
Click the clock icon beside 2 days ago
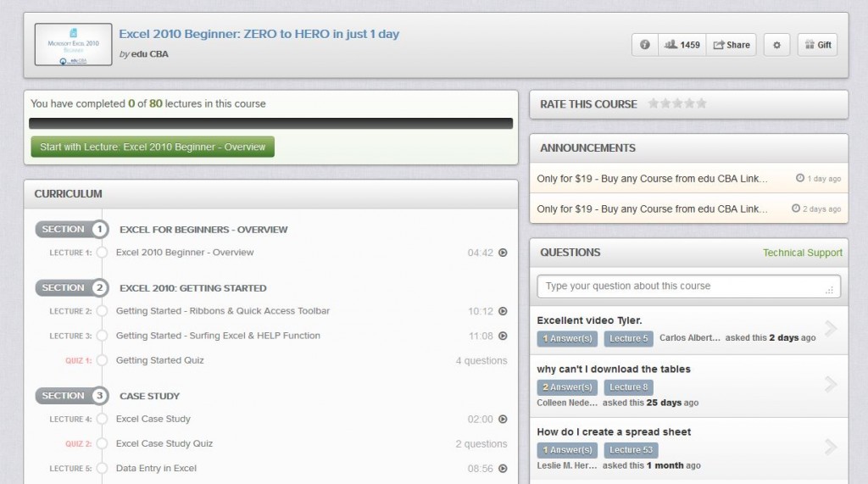pyautogui.click(x=795, y=209)
